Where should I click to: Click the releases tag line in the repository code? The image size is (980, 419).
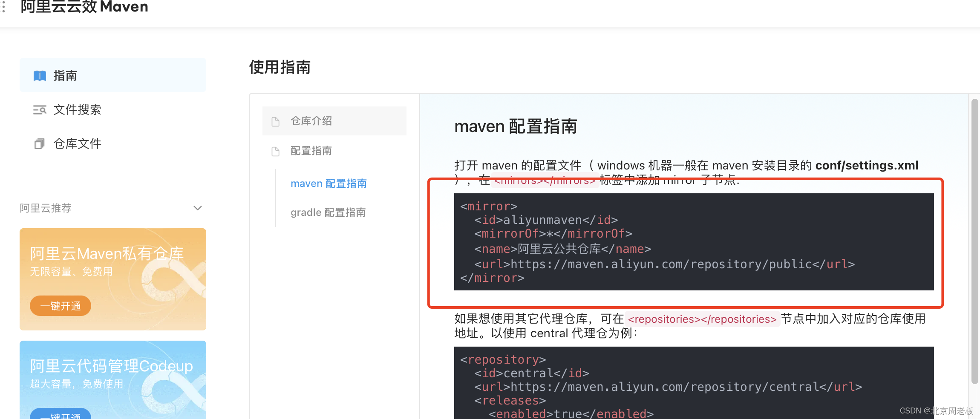tap(510, 401)
